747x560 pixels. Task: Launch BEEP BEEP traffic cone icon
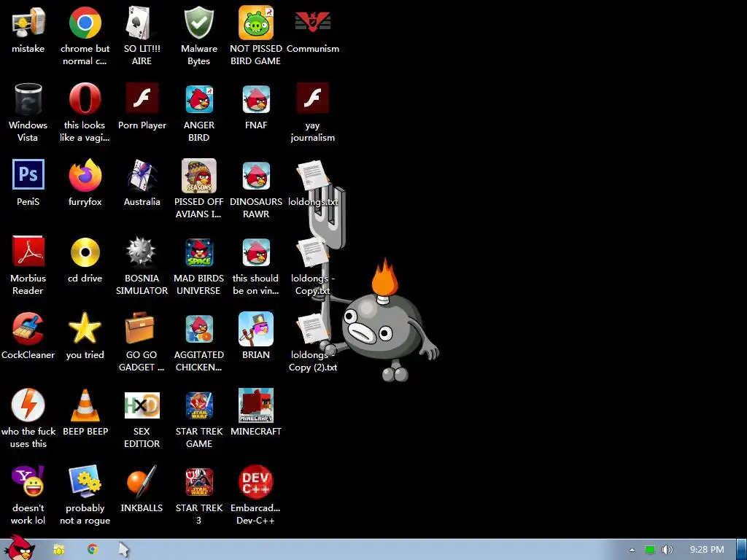click(x=85, y=405)
